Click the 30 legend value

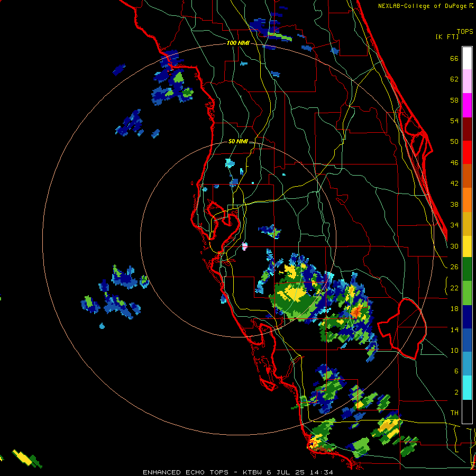[454, 246]
